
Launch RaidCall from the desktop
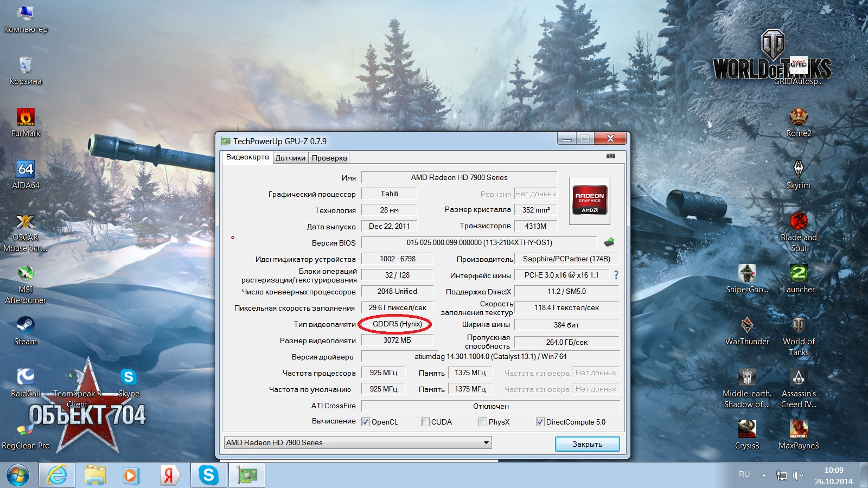pos(25,383)
